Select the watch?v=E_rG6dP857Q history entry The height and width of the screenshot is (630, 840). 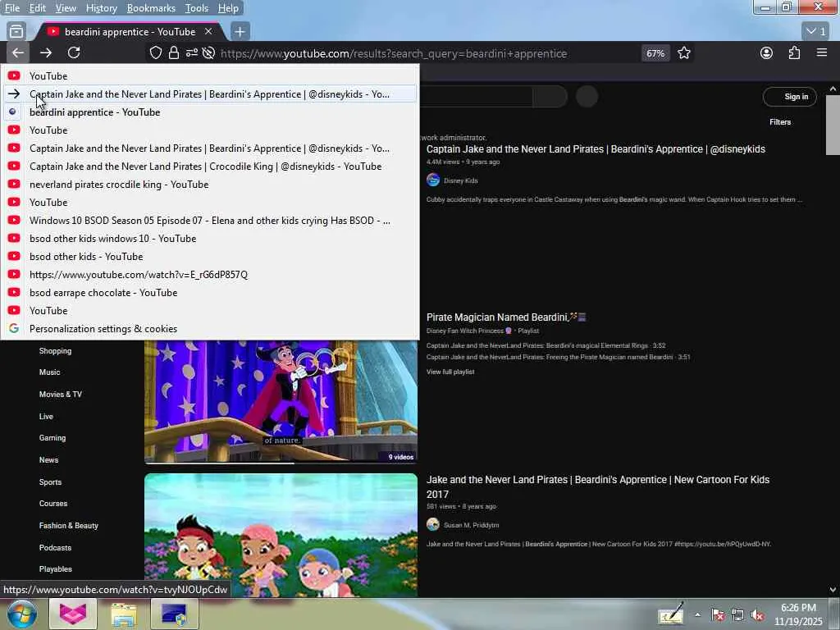click(210, 274)
